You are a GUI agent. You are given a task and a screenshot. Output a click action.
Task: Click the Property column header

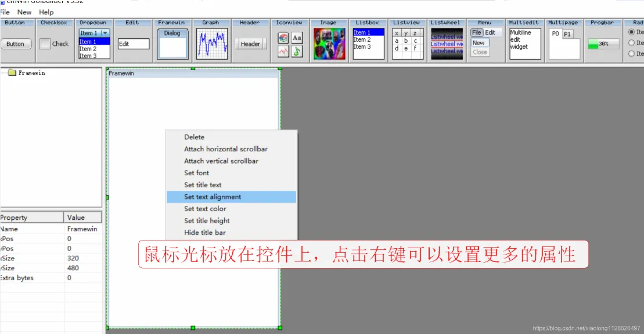point(31,217)
